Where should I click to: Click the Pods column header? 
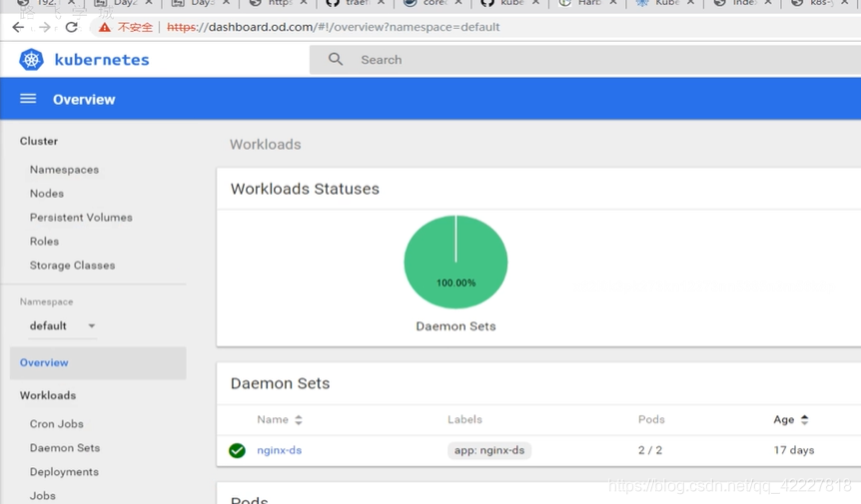[x=651, y=419]
